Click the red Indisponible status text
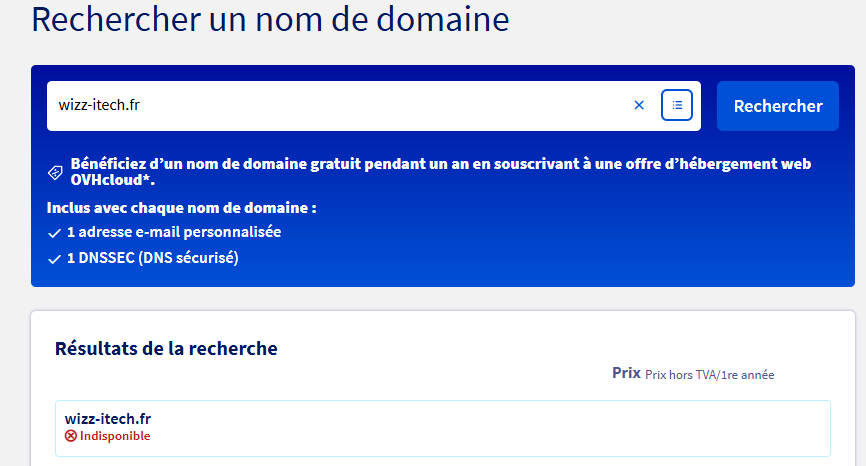Screen dimensions: 866x466 [115, 436]
